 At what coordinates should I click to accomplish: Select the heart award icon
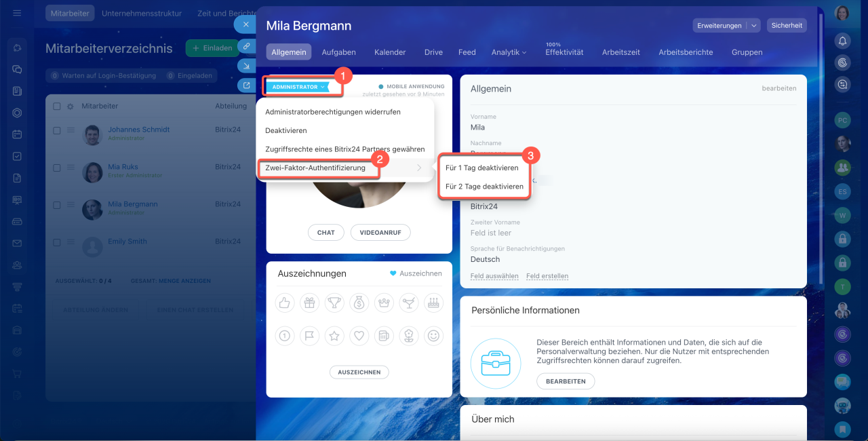point(359,334)
